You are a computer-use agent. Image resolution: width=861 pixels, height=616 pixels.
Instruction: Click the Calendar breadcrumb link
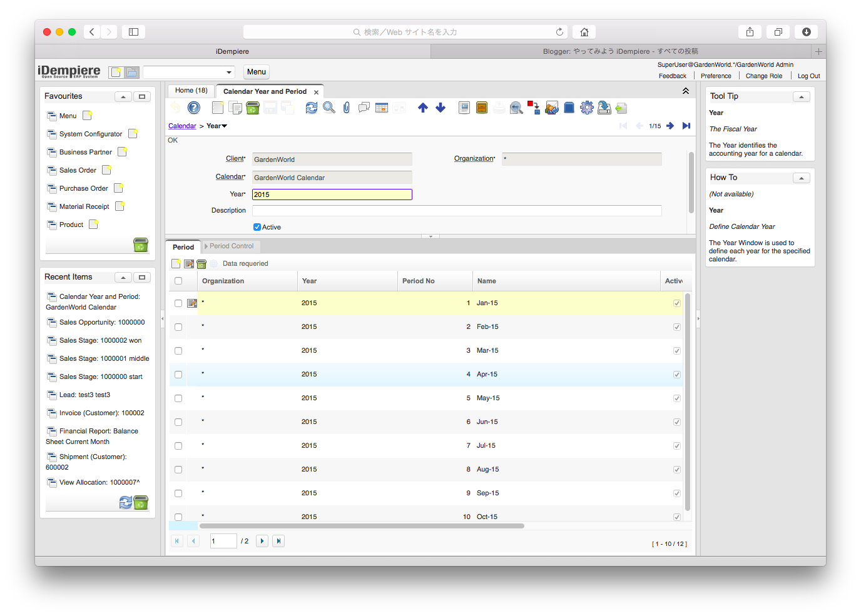point(182,126)
